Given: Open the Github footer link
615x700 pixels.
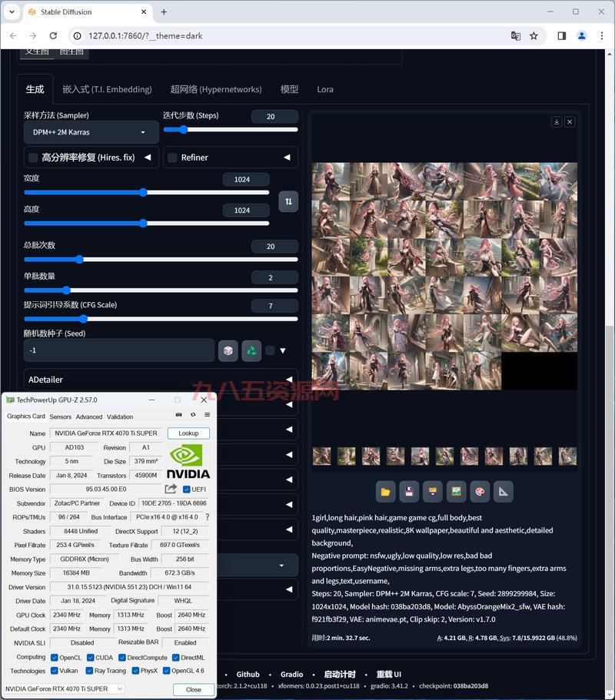Looking at the screenshot, I should [x=248, y=674].
